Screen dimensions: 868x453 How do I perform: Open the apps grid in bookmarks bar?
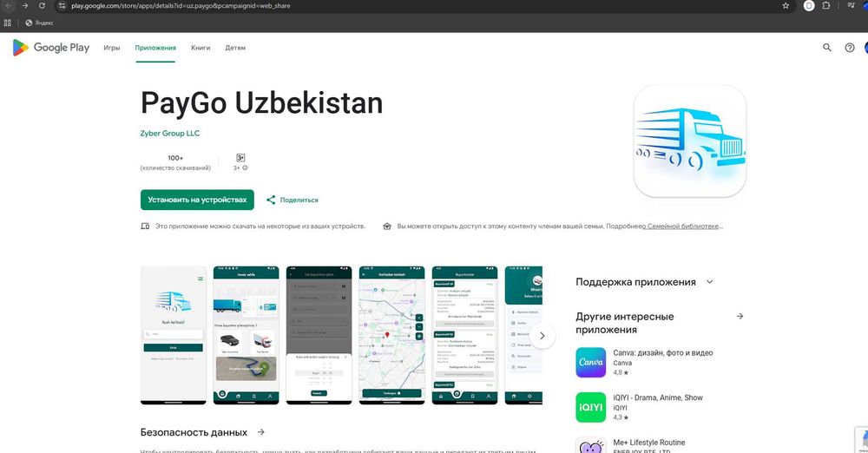tap(7, 23)
